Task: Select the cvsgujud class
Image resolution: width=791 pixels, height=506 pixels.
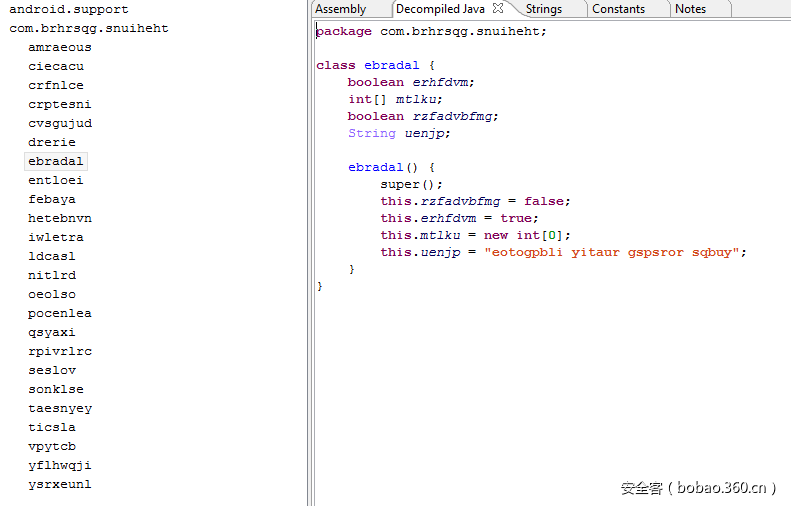Action: point(60,123)
